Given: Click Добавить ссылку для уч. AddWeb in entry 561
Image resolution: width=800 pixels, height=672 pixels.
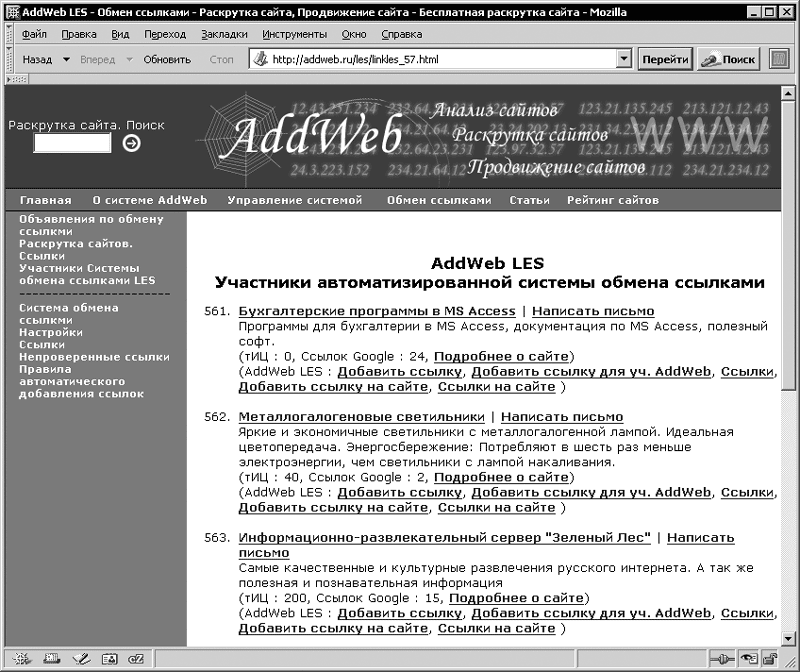Looking at the screenshot, I should (x=591, y=371).
